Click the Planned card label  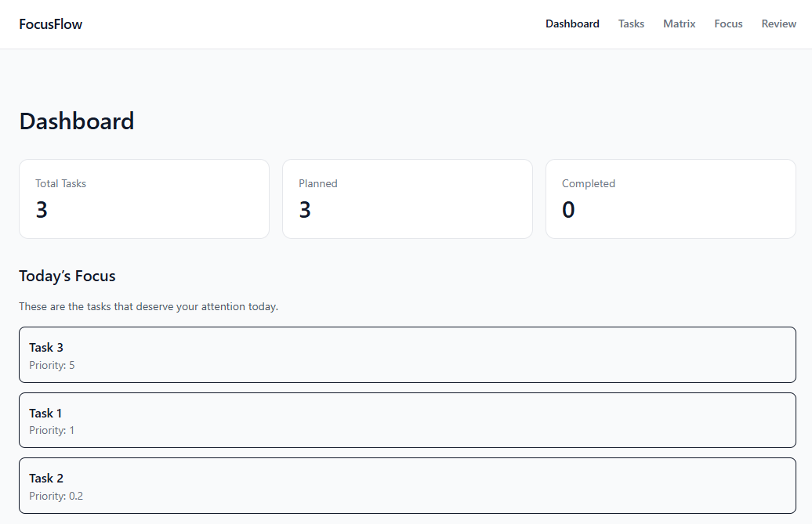coord(317,183)
